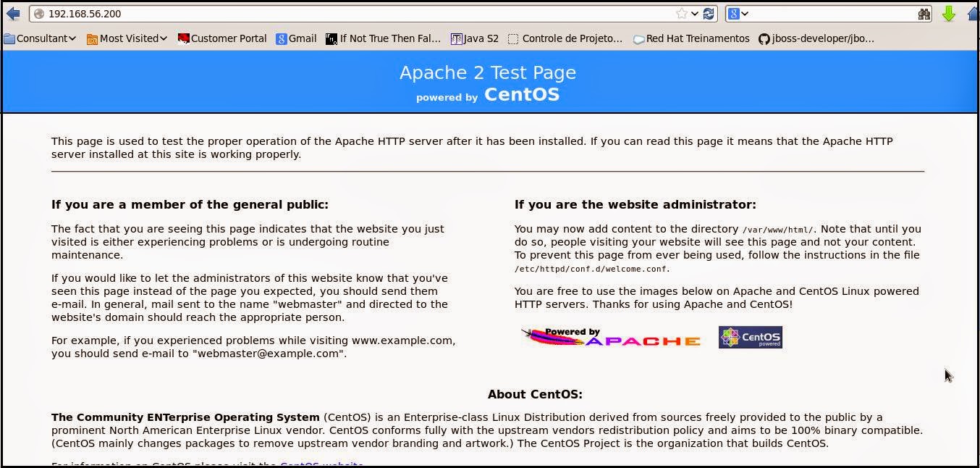Viewport: 980px width, 468px height.
Task: Click the Powered by Apache logo image
Action: pyautogui.click(x=611, y=337)
